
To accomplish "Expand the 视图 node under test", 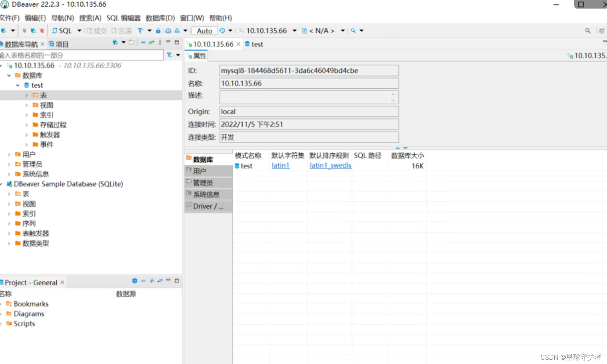I will (x=26, y=105).
